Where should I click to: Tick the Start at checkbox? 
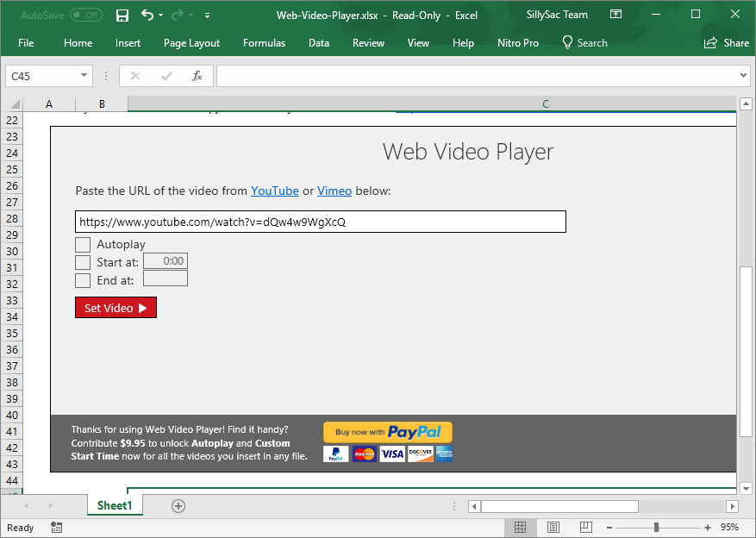pyautogui.click(x=83, y=262)
